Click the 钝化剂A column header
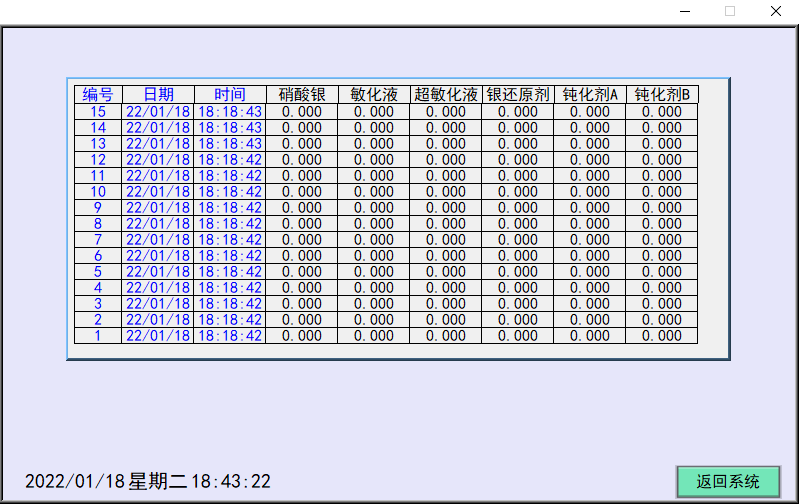799x504 pixels. 590,95
